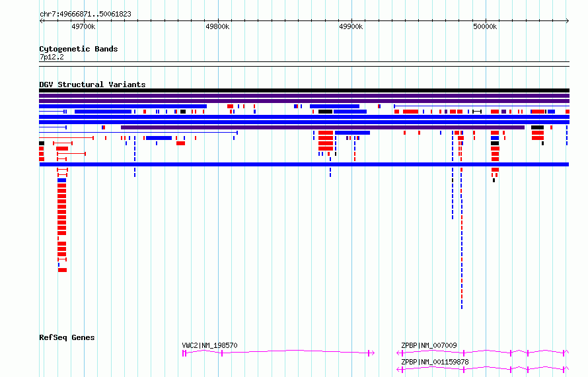The width and height of the screenshot is (588, 377).
Task: Open the VWC2|NM_198570 gene label
Action: (209, 345)
